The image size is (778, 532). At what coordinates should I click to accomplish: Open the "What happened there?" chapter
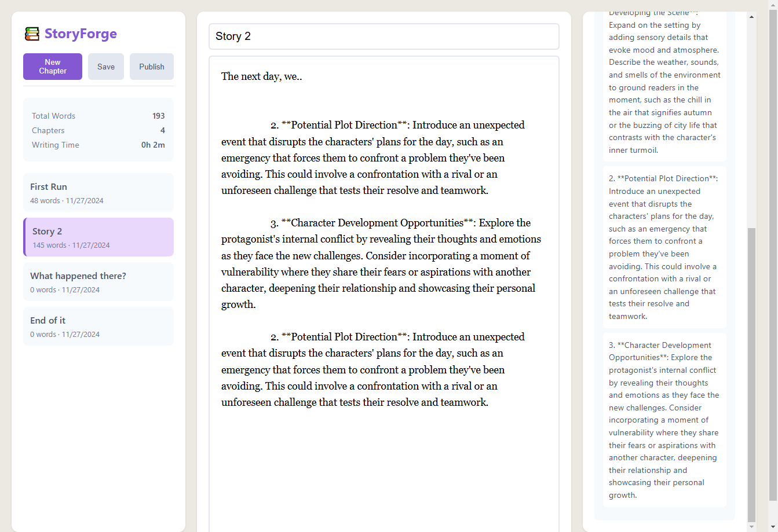pos(98,281)
